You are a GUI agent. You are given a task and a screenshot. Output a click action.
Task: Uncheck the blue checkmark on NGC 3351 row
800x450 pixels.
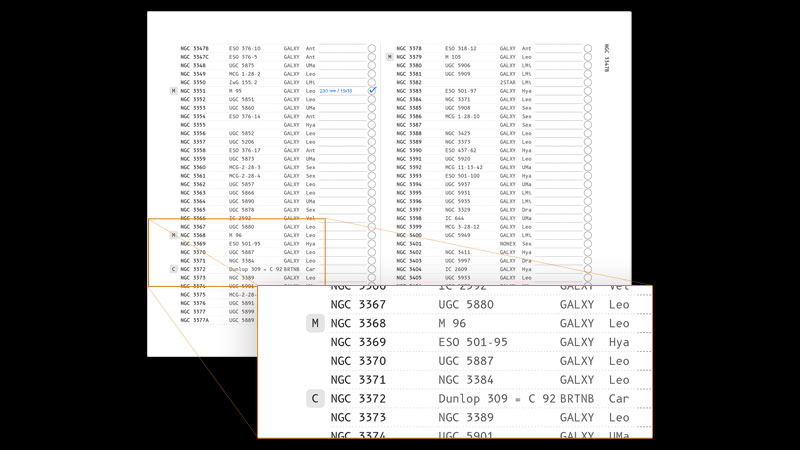pos(372,91)
